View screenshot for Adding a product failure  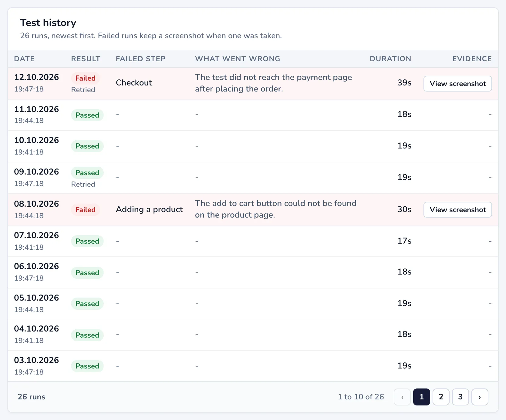pos(457,210)
